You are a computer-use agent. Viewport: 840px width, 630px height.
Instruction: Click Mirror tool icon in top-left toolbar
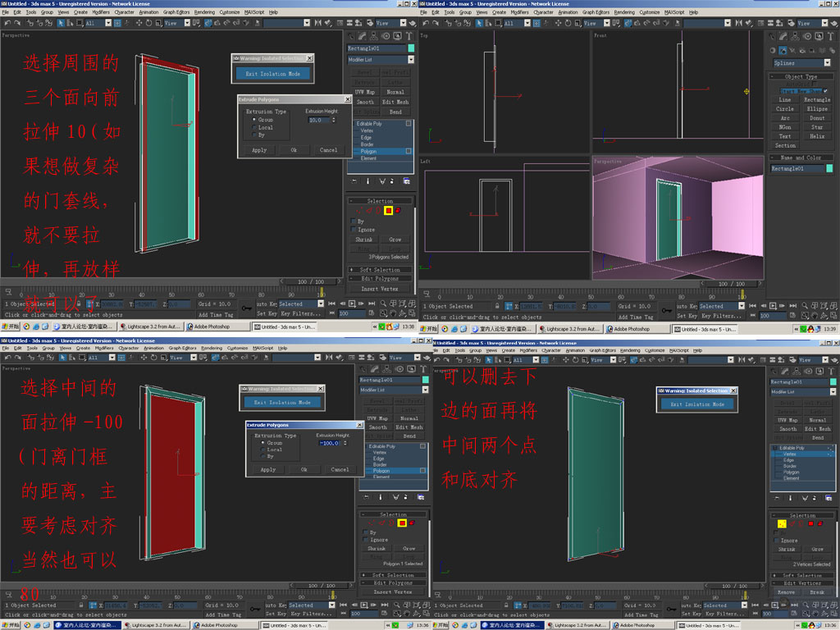click(318, 23)
